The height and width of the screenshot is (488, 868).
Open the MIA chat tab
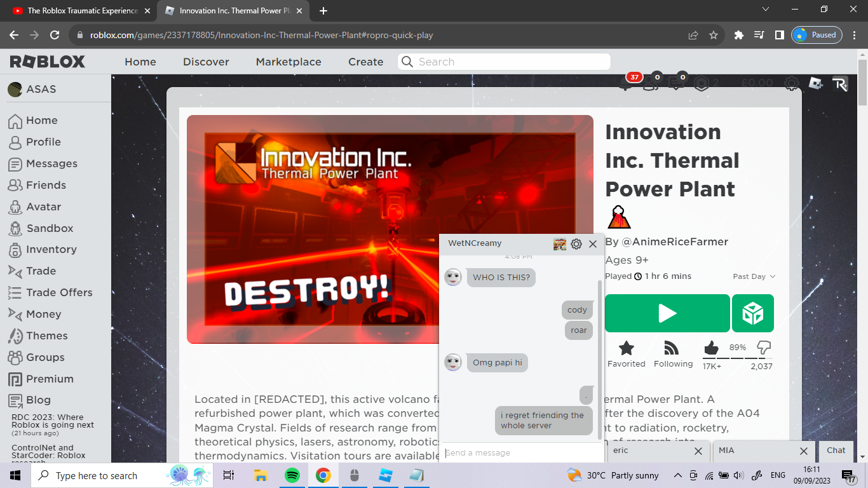click(x=754, y=451)
